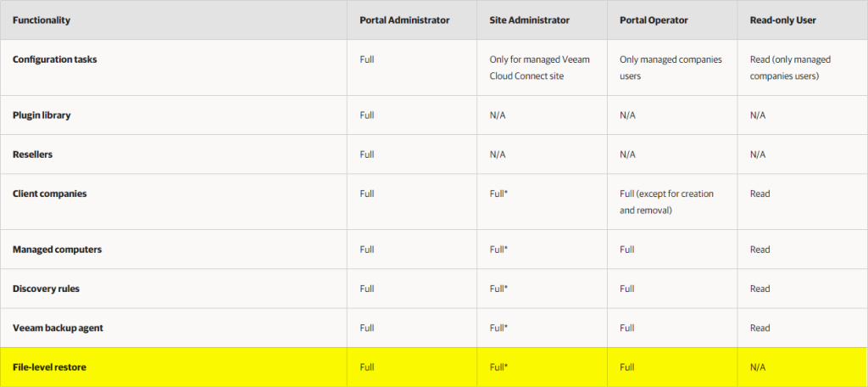The image size is (868, 387).
Task: Select the Portal Operator column header
Action: [x=649, y=20]
